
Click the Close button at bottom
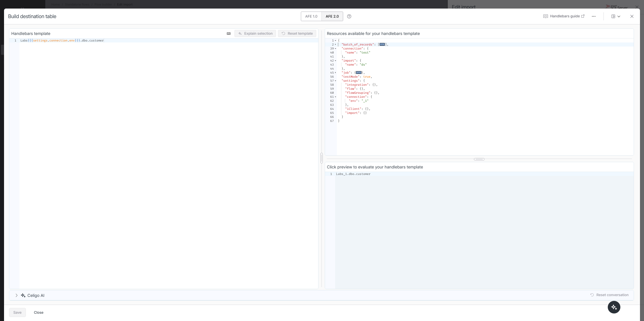point(38,312)
